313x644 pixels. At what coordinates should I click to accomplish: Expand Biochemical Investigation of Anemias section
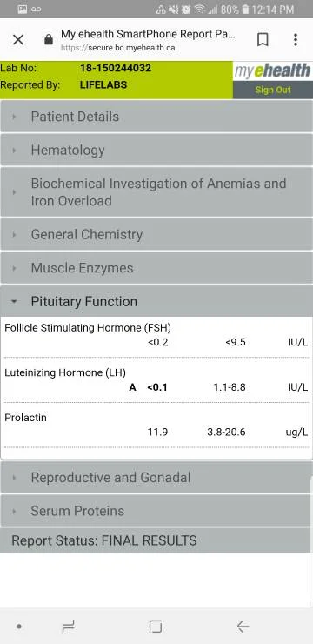pos(156,191)
